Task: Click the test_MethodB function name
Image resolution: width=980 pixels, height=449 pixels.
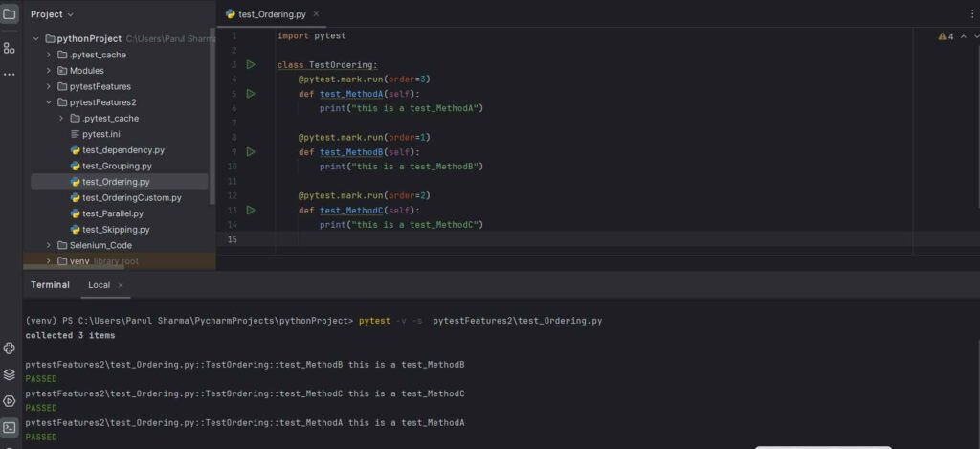Action: click(x=351, y=152)
